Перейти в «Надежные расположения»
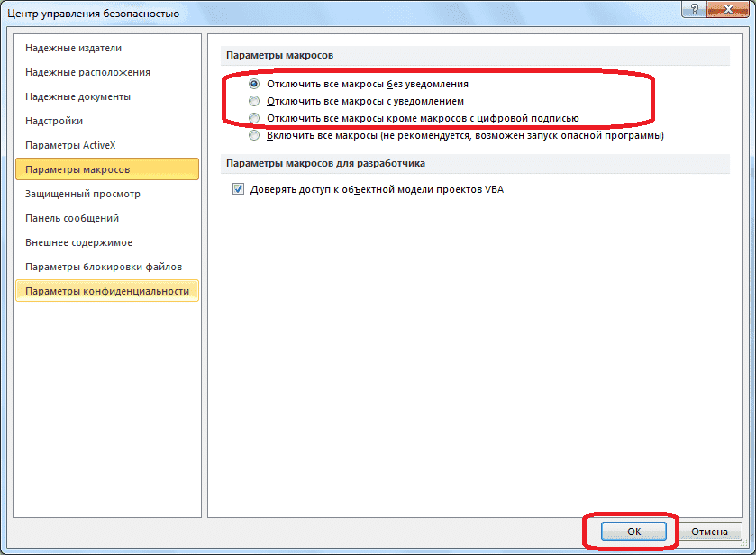The image size is (756, 555). 87,72
